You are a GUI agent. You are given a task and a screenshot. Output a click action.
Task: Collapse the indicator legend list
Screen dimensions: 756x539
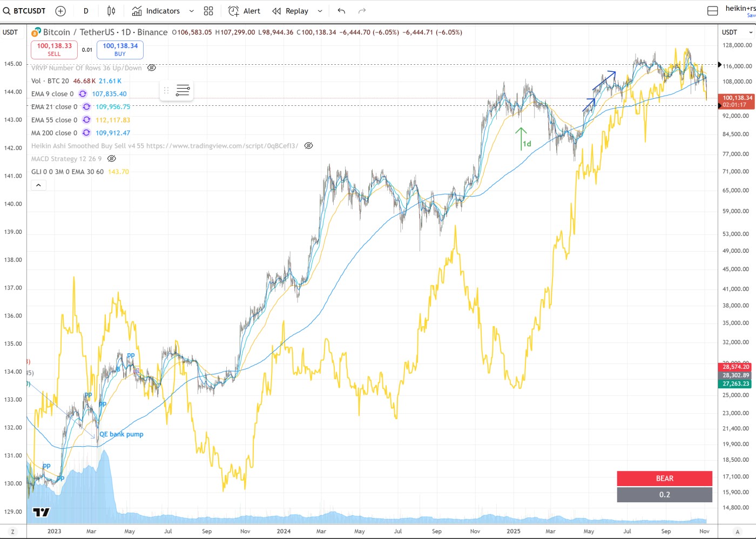click(38, 185)
